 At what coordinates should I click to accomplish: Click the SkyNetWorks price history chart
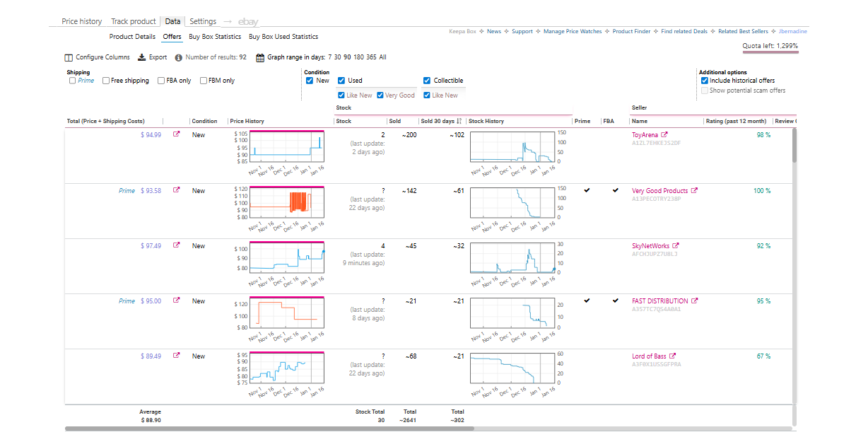(x=286, y=257)
